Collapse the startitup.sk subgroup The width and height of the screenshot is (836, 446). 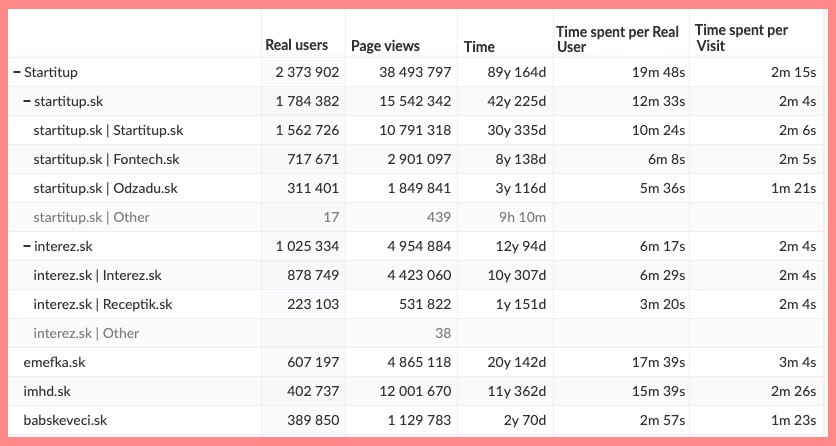[x=27, y=101]
